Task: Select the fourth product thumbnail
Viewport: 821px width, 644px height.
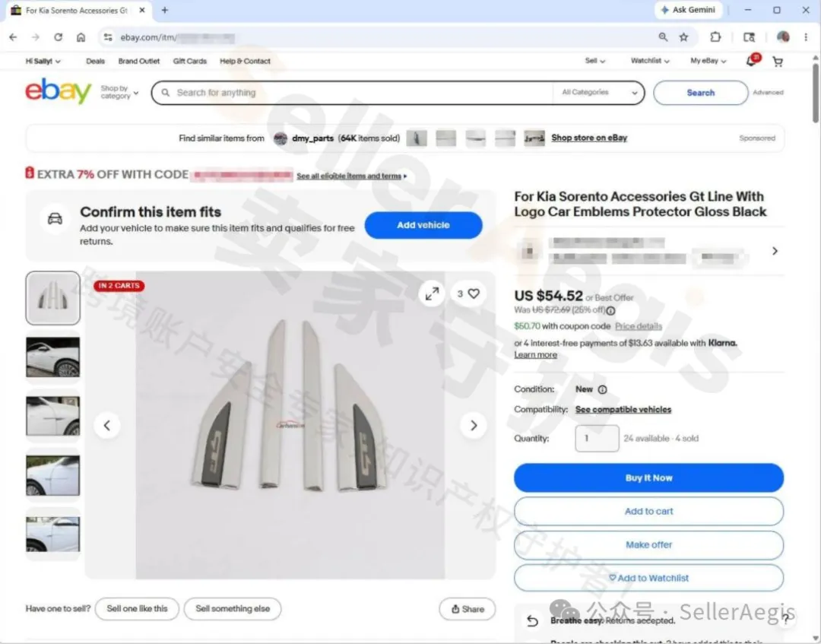Action: pos(53,475)
